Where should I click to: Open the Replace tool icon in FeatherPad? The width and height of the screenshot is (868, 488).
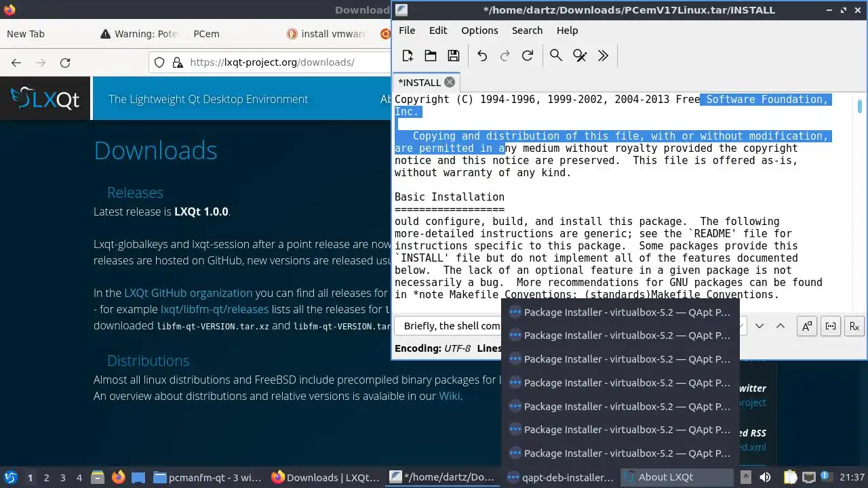coord(580,56)
